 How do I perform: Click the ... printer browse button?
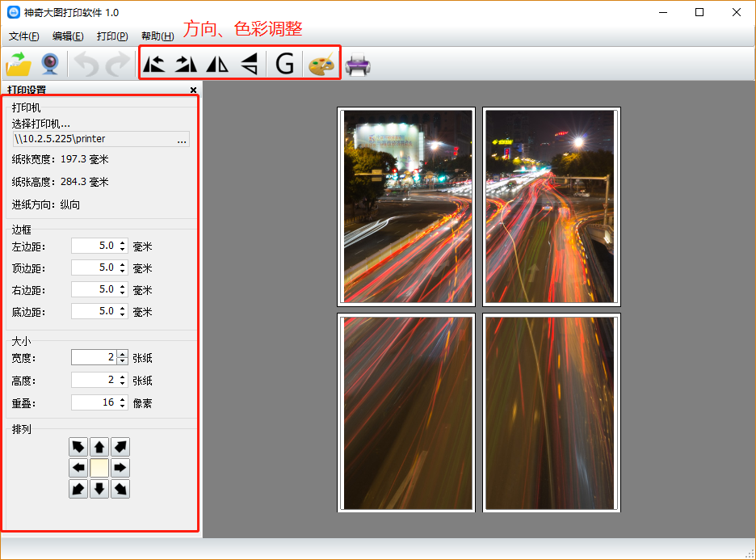click(x=182, y=140)
